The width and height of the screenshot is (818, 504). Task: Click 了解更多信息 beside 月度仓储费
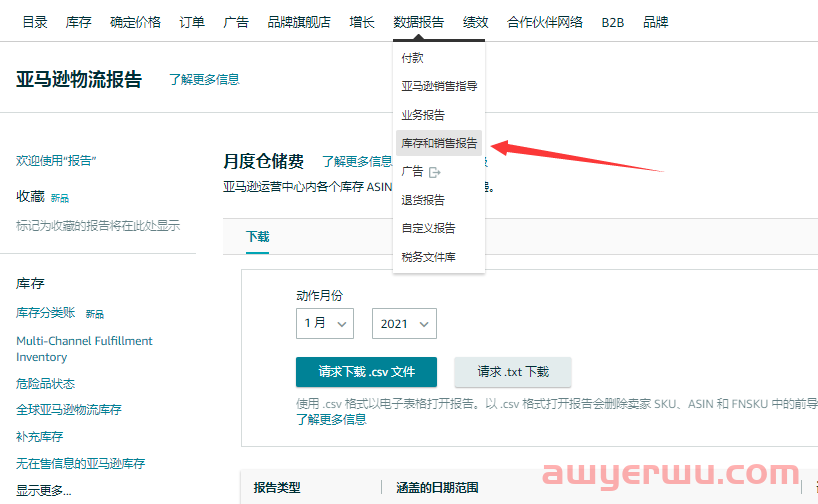point(357,161)
